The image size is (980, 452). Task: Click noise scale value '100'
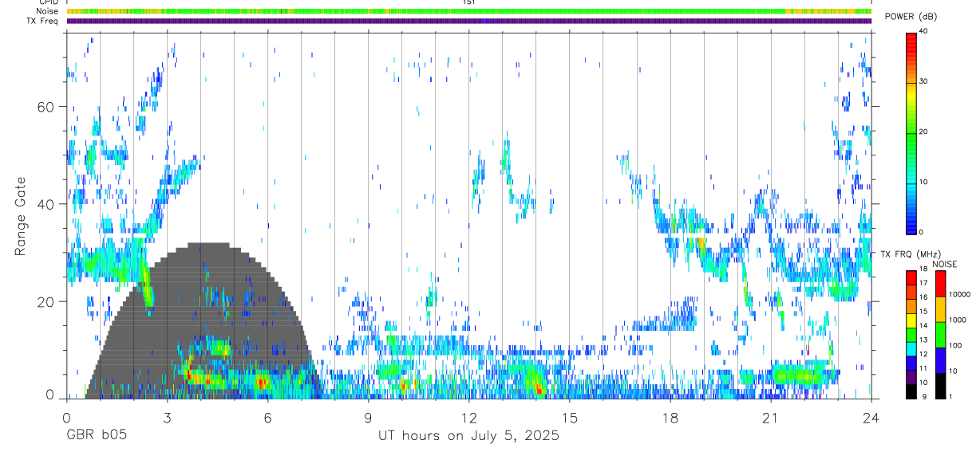click(x=955, y=346)
